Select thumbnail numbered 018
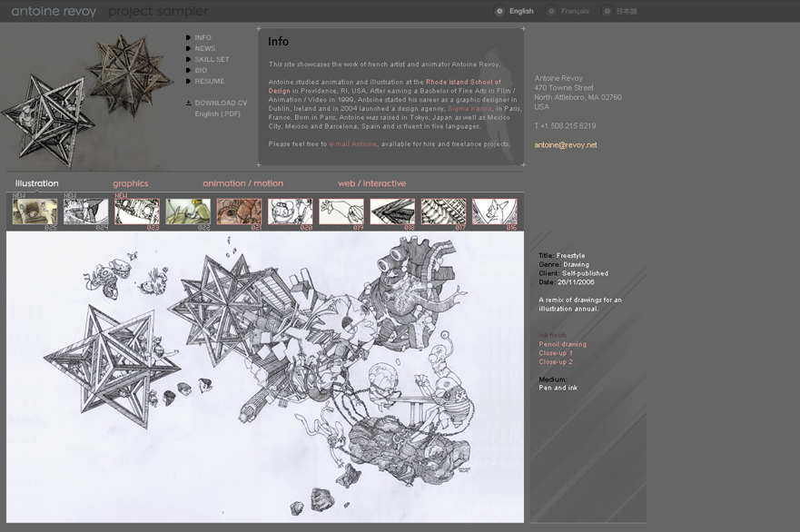 (392, 212)
